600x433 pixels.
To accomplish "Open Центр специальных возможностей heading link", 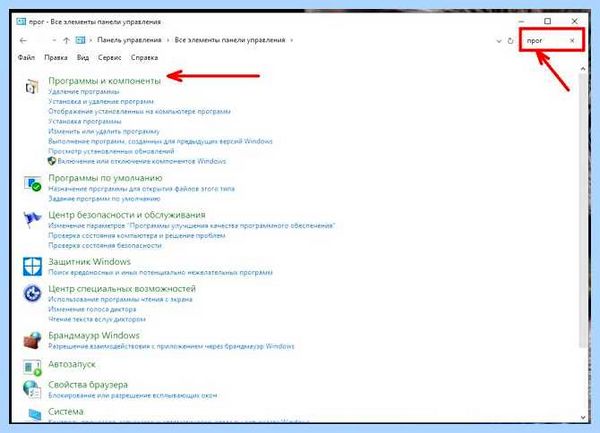I will (122, 289).
